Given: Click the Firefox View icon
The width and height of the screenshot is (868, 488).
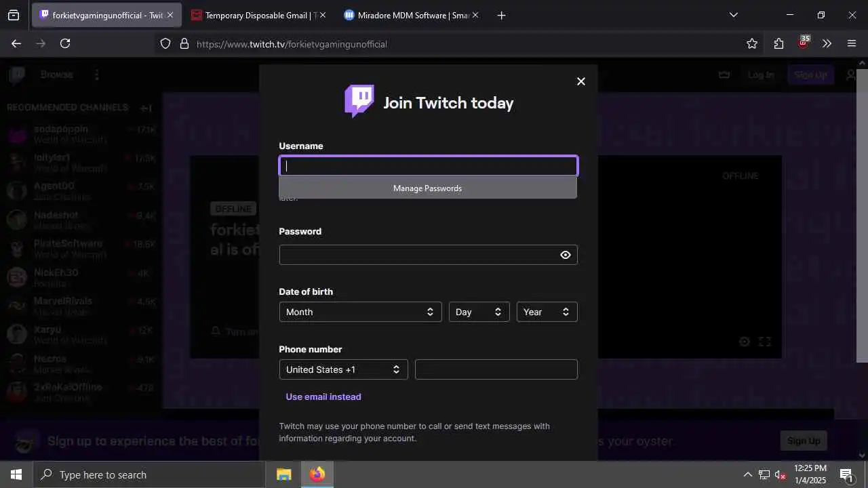Looking at the screenshot, I should (14, 15).
